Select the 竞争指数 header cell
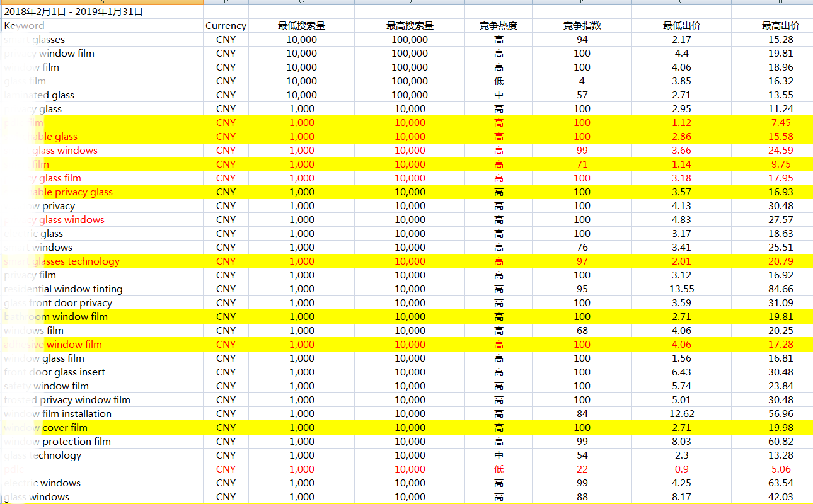 point(582,26)
